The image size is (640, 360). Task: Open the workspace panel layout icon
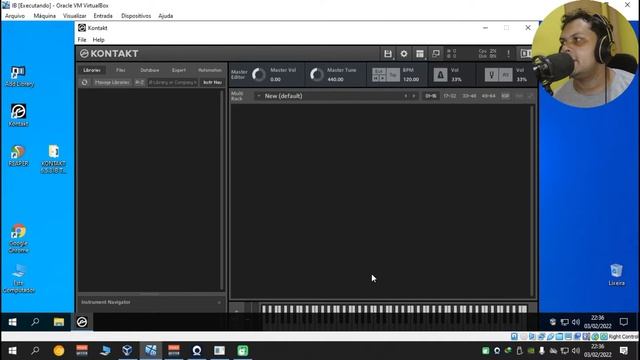pyautogui.click(x=420, y=53)
